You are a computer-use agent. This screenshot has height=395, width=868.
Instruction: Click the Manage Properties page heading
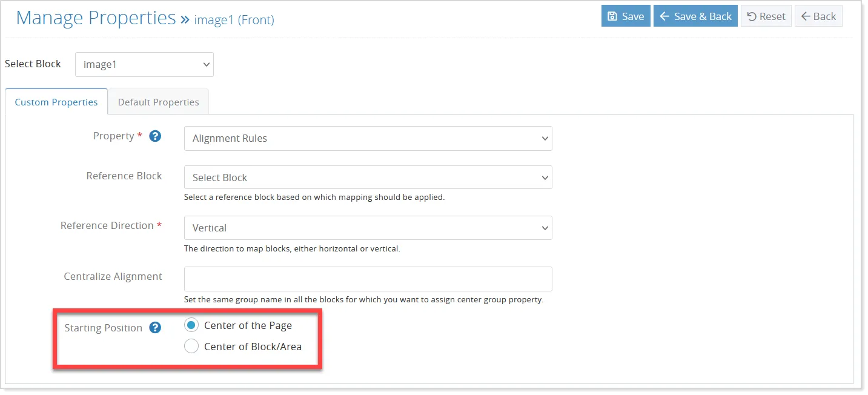pos(96,18)
